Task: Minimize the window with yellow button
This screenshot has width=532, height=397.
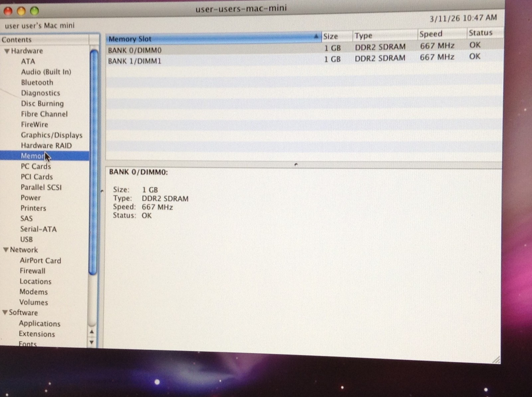Action: coord(21,11)
